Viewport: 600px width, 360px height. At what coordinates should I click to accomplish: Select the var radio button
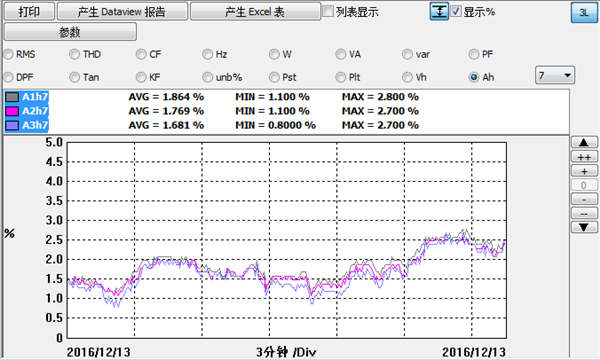click(x=407, y=54)
